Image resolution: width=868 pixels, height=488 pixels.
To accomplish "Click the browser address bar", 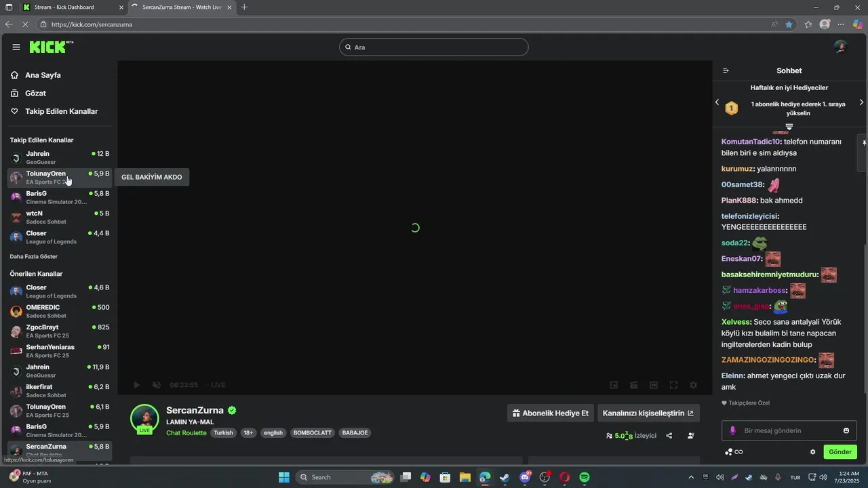I will click(407, 24).
